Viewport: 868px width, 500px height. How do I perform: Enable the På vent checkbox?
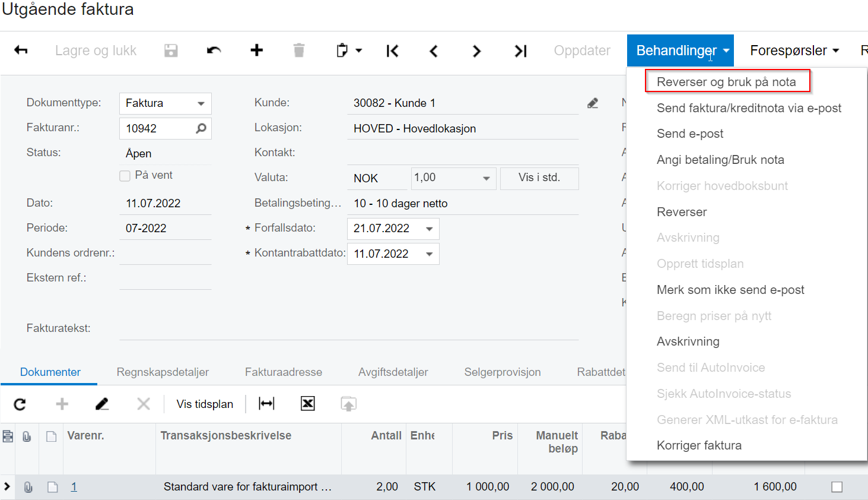point(125,176)
